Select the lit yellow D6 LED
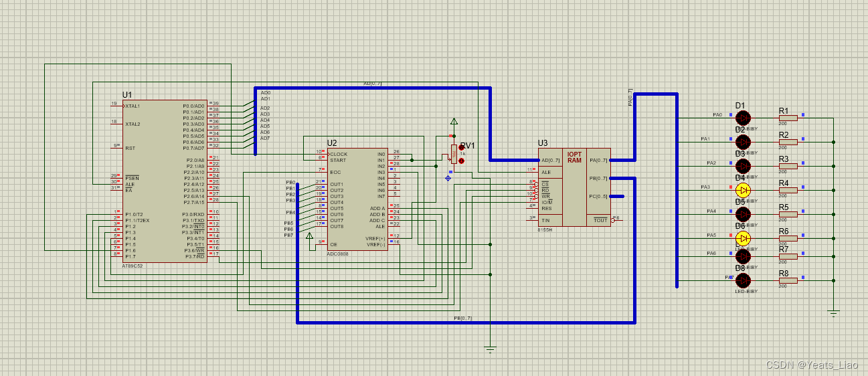Viewport: 868px width, 376px height. (x=743, y=238)
